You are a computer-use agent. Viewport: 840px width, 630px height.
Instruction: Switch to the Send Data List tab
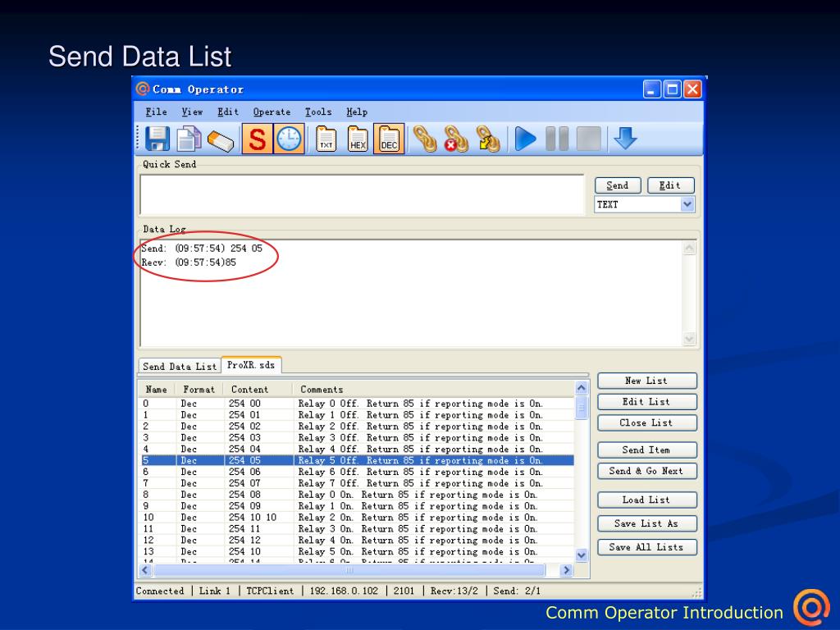coord(180,367)
